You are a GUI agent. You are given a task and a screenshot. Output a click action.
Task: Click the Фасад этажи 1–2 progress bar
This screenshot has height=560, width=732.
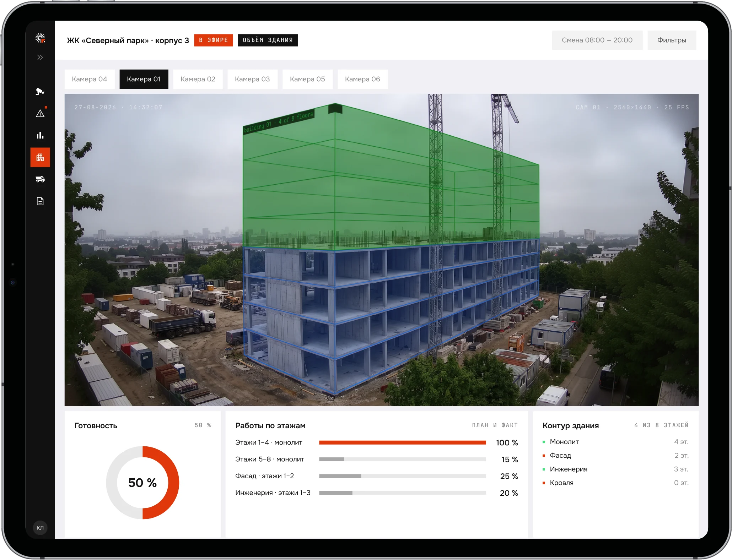[x=402, y=476]
